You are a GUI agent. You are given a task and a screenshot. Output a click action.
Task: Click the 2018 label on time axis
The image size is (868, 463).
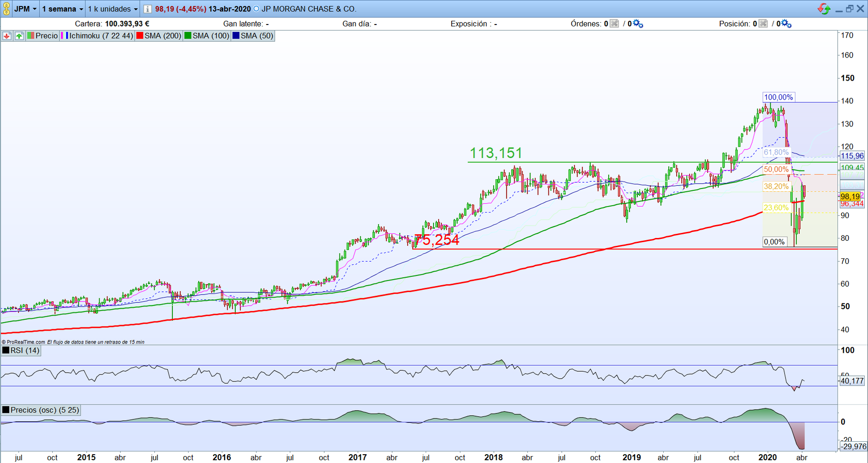pyautogui.click(x=493, y=457)
